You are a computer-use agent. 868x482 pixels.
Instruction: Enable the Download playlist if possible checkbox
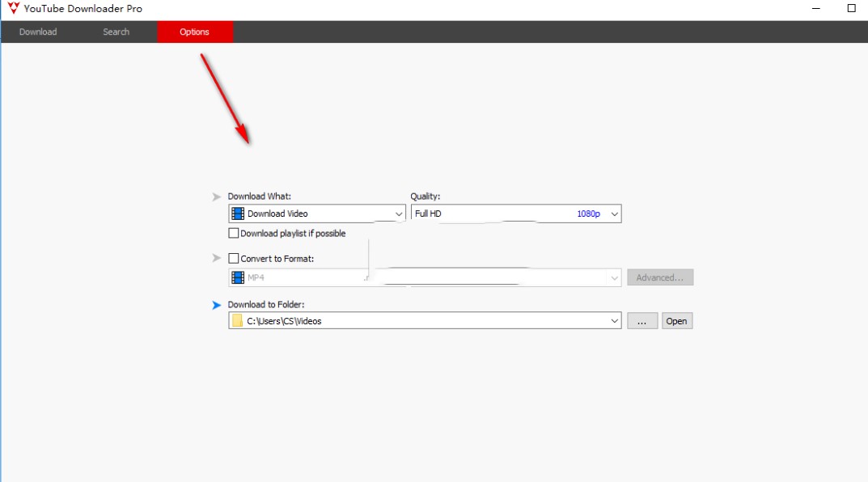[234, 233]
